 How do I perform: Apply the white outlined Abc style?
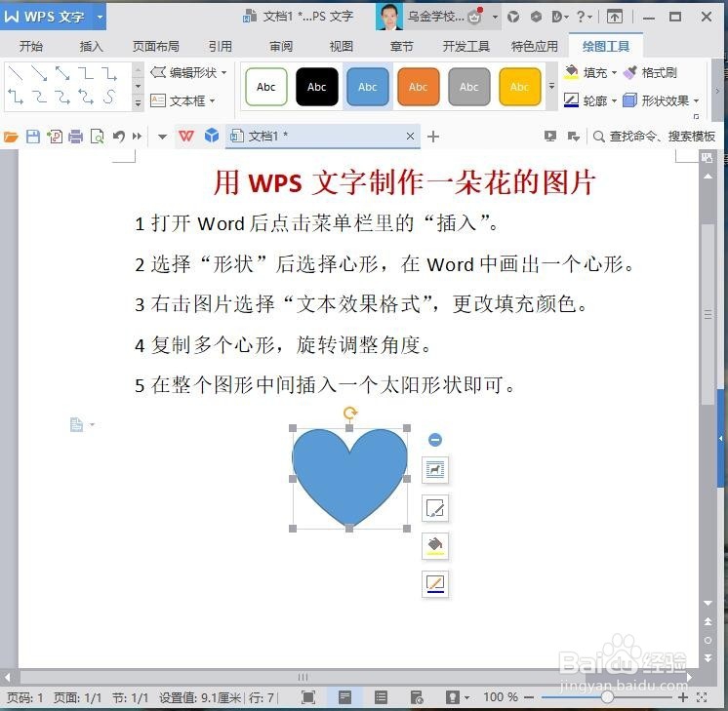266,87
